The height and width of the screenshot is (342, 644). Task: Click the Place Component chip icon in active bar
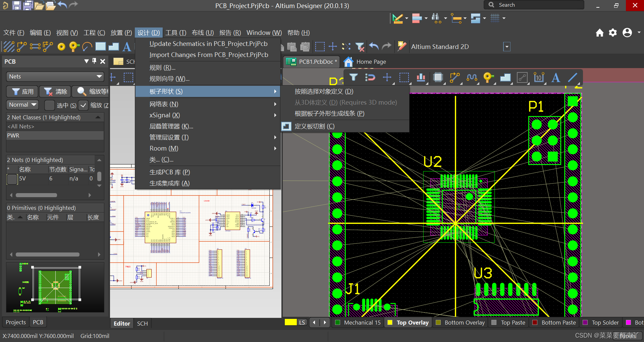(x=438, y=78)
